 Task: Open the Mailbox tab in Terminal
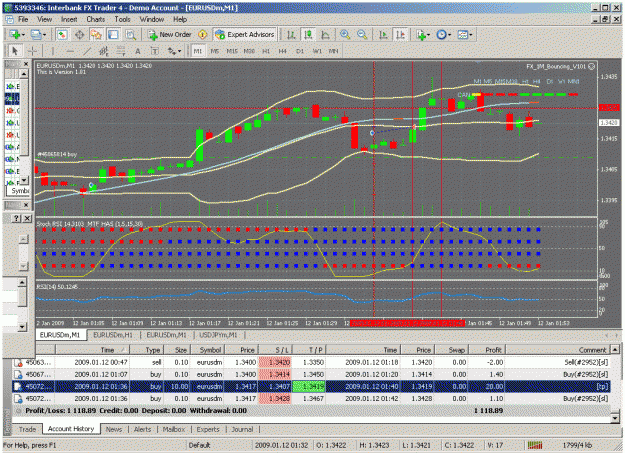174,429
